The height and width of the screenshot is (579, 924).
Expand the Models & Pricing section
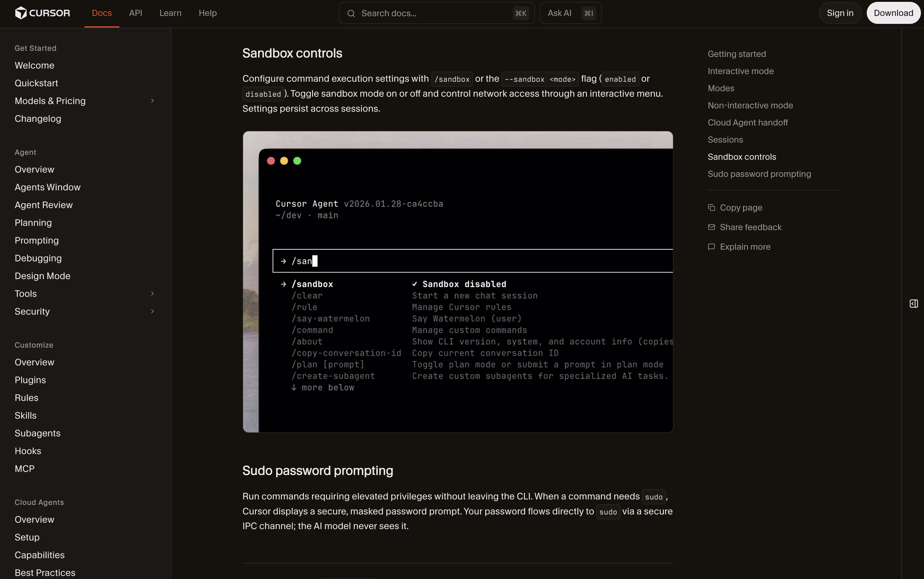click(x=152, y=101)
